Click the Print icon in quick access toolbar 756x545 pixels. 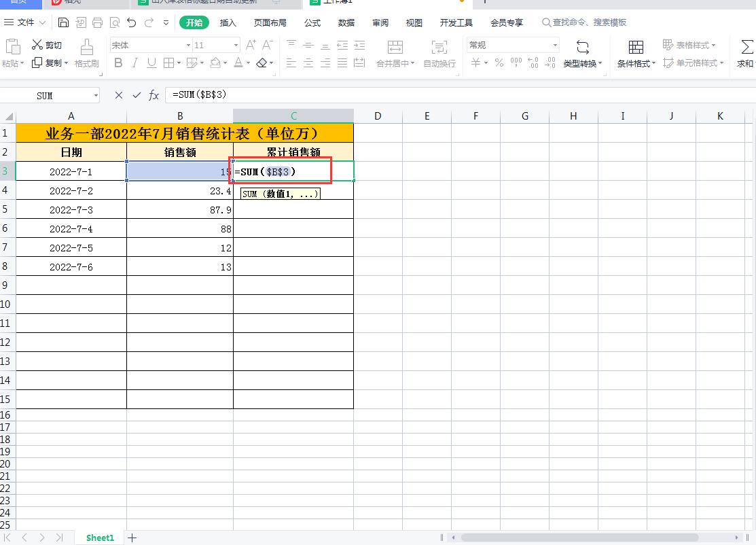point(97,22)
